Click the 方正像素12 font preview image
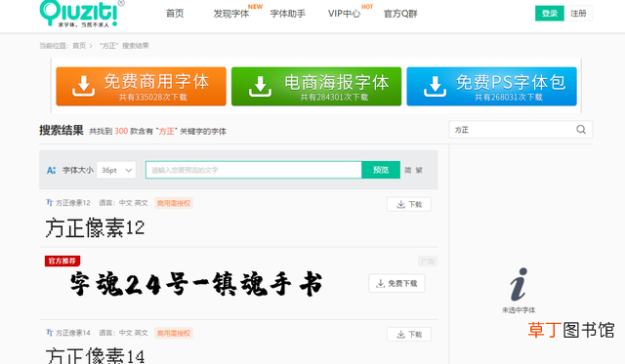 (95, 228)
